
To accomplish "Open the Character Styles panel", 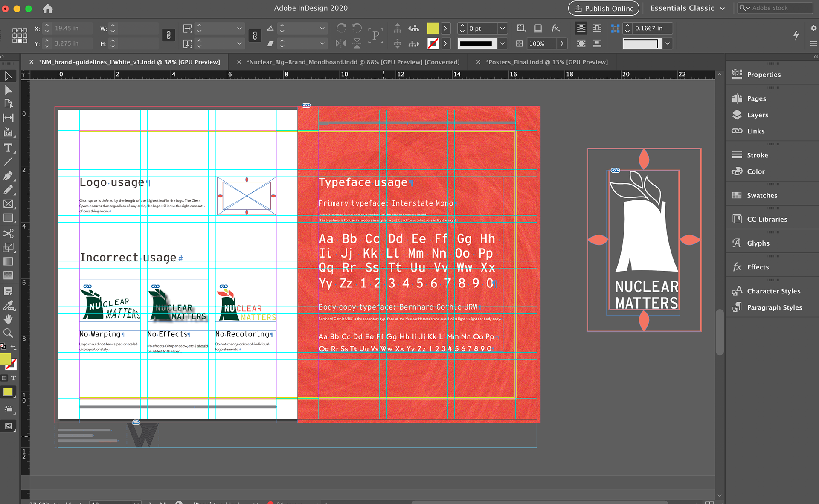I will (773, 291).
